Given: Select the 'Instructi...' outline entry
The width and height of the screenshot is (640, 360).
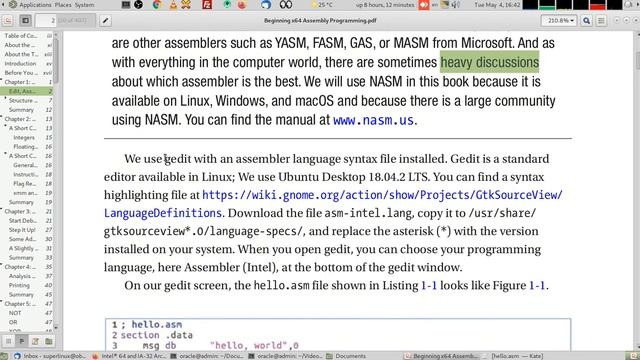Looking at the screenshot, I should [x=27, y=174].
